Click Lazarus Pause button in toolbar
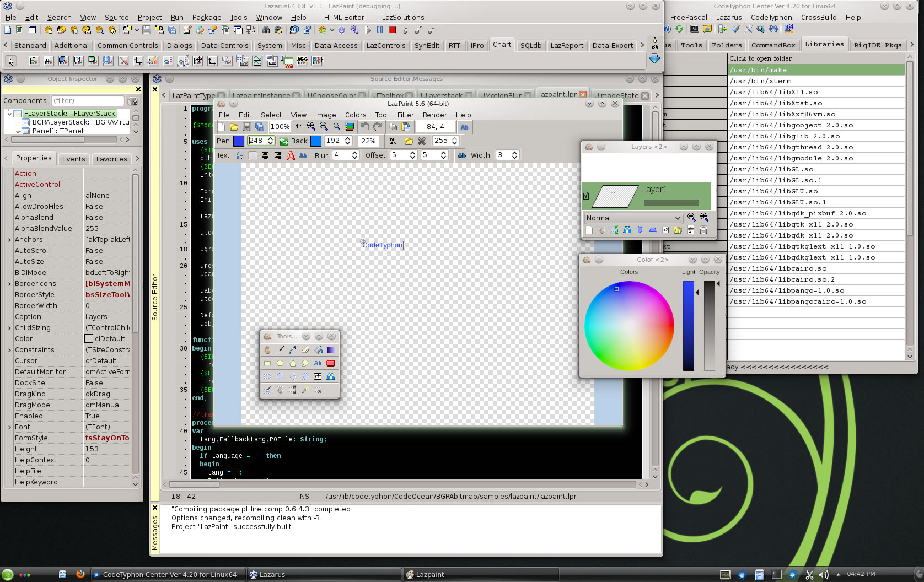 (x=380, y=30)
